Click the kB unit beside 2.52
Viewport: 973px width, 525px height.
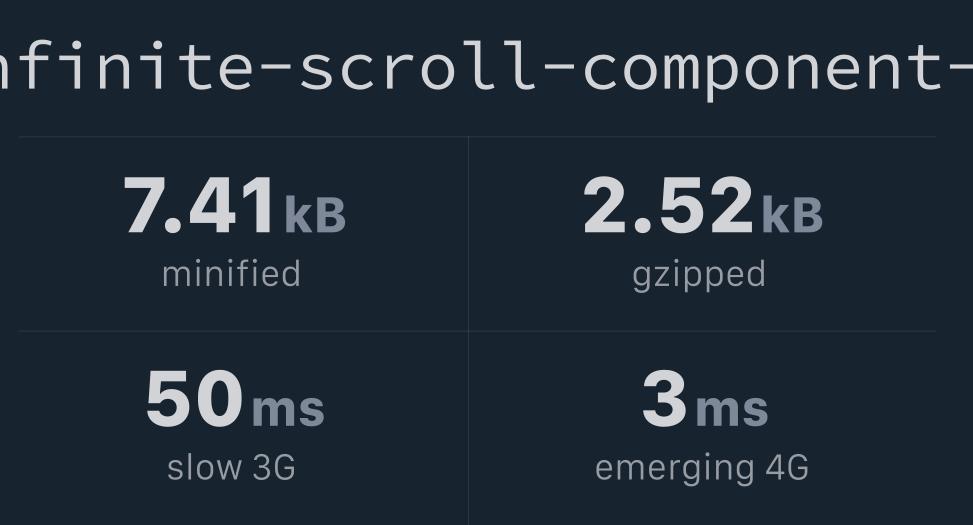(x=792, y=215)
